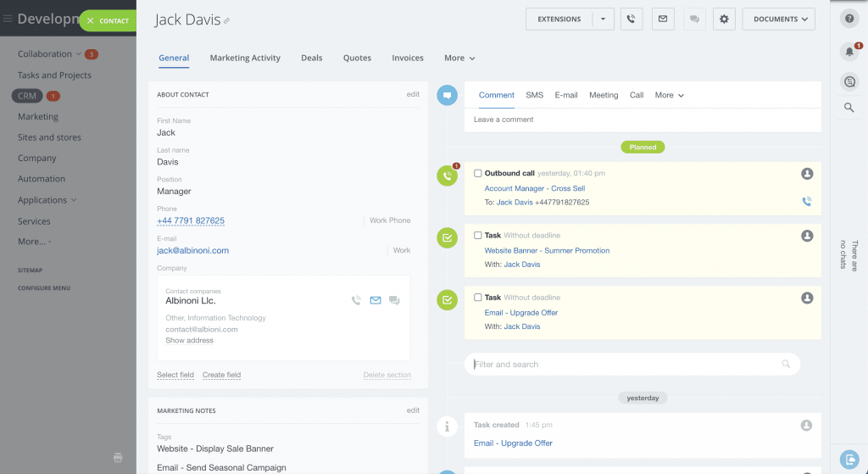868x474 pixels.
Task: Click the envelope email icon in top toolbar
Action: coord(663,19)
